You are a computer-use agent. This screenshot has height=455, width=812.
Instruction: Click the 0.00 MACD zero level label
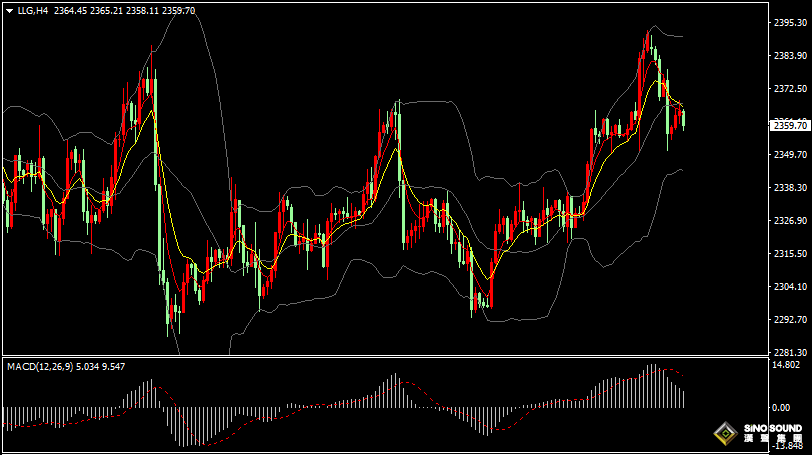(x=782, y=407)
